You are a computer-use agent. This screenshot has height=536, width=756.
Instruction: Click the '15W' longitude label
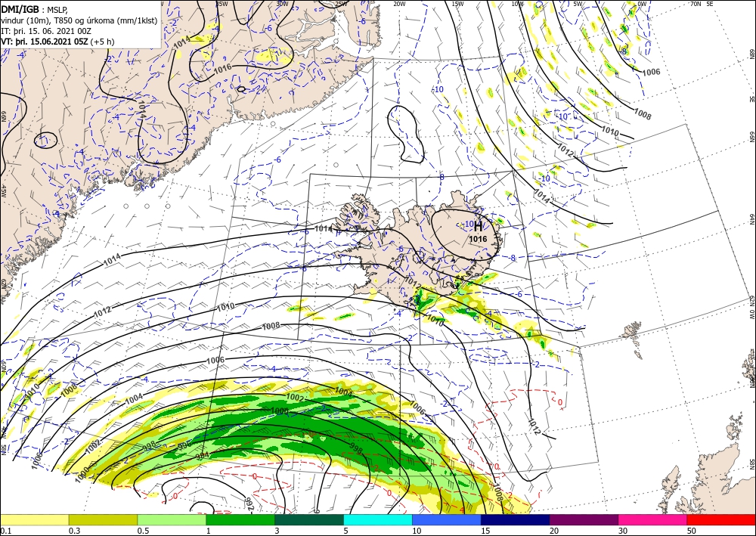click(458, 3)
